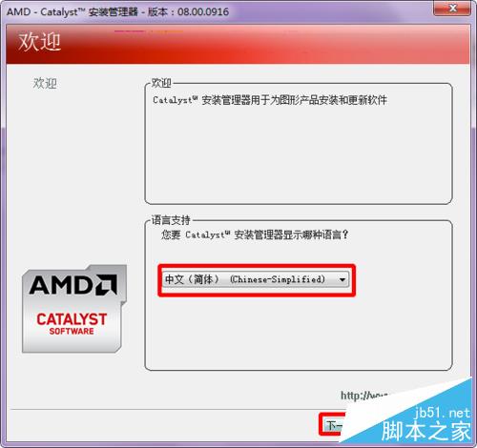Click the 欢迎 group box label
Image resolution: width=477 pixels, height=448 pixels.
coord(161,83)
